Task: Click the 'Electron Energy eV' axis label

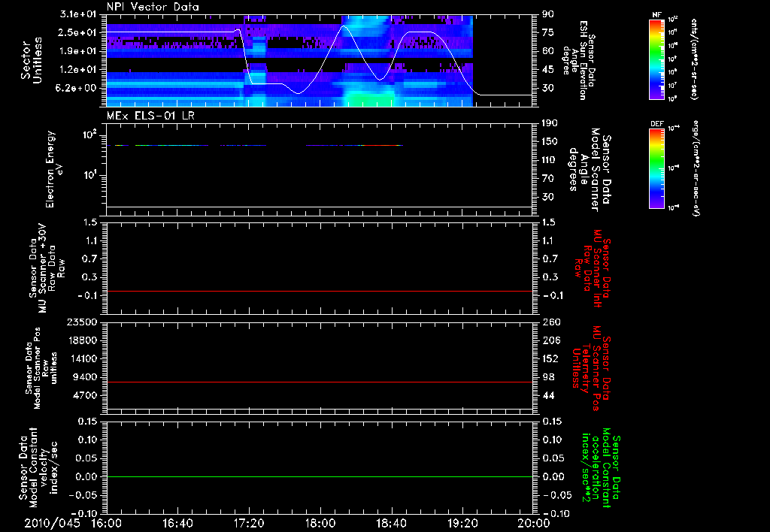Action: coord(54,169)
